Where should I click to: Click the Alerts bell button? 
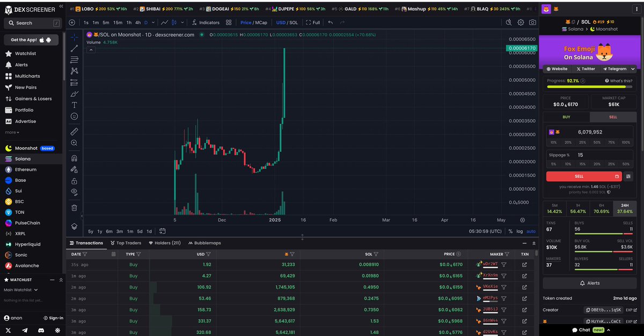point(590,283)
